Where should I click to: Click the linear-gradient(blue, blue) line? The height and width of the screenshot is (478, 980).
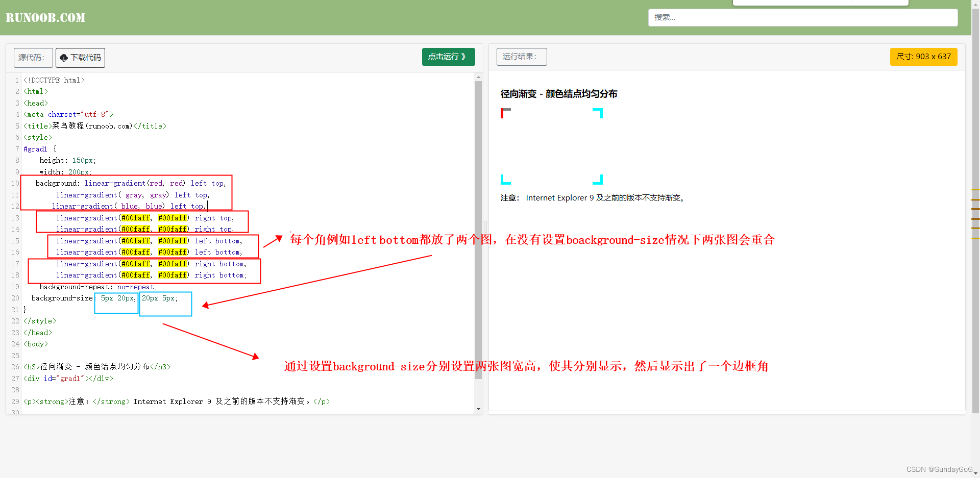tap(129, 206)
